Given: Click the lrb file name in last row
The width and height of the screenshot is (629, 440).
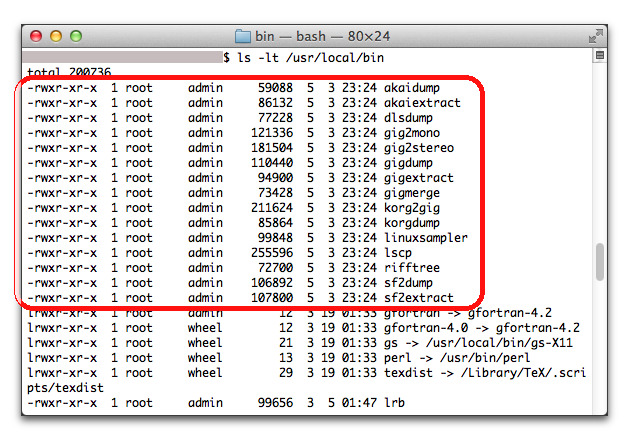Looking at the screenshot, I should point(395,403).
